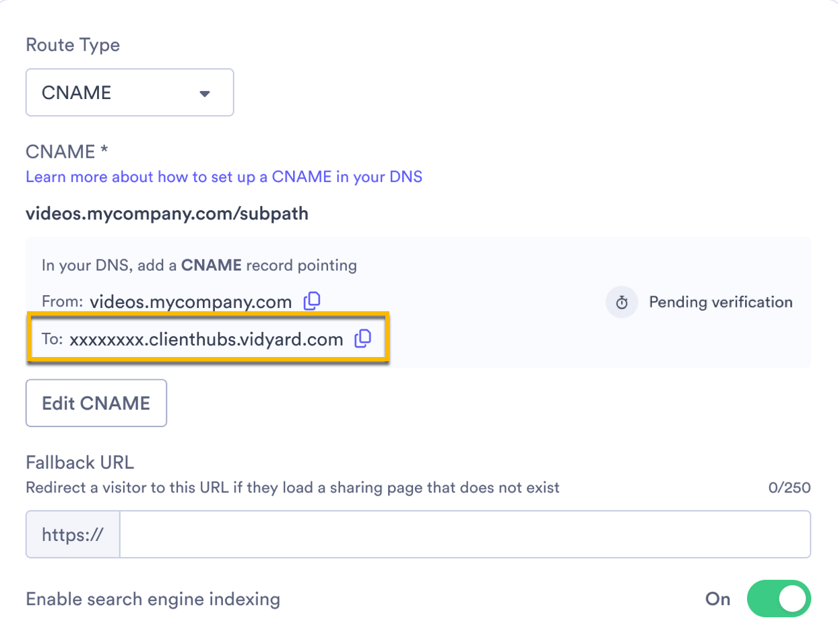Copy the "From" videos.mycompany.com value

point(312,301)
